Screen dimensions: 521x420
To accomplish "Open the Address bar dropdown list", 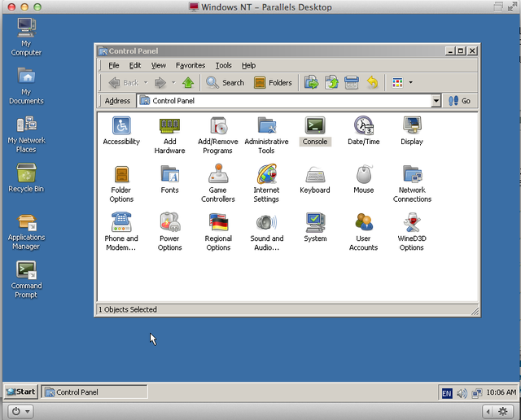I will tap(436, 101).
